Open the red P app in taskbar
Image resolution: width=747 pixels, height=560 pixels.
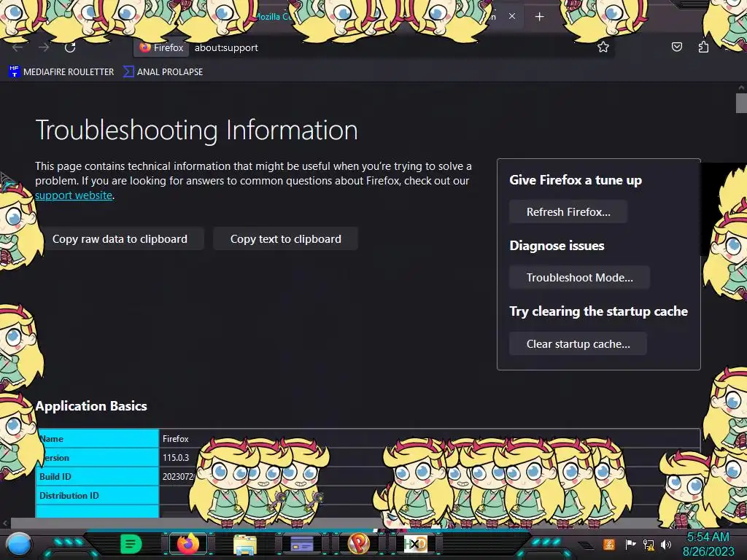pyautogui.click(x=359, y=544)
